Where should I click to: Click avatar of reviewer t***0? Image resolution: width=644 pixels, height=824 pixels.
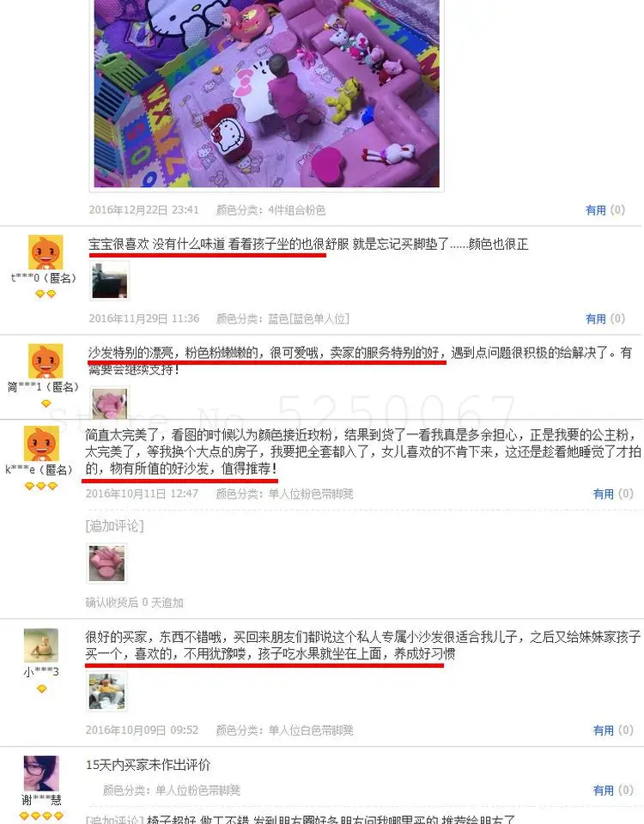click(46, 252)
